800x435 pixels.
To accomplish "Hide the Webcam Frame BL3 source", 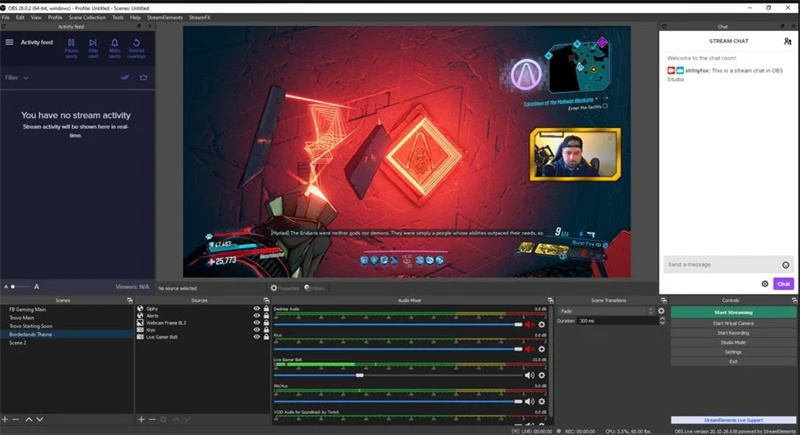I will [257, 323].
